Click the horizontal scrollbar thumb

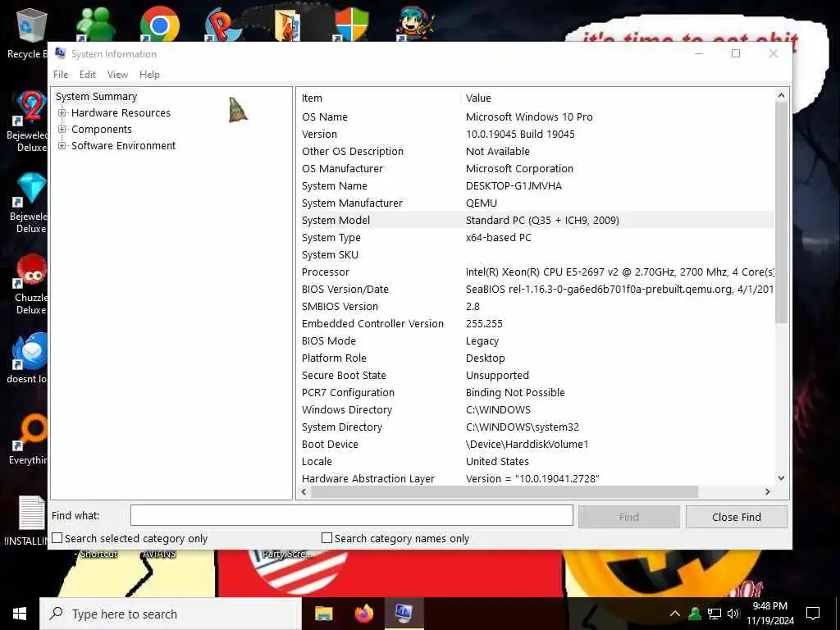click(x=504, y=491)
